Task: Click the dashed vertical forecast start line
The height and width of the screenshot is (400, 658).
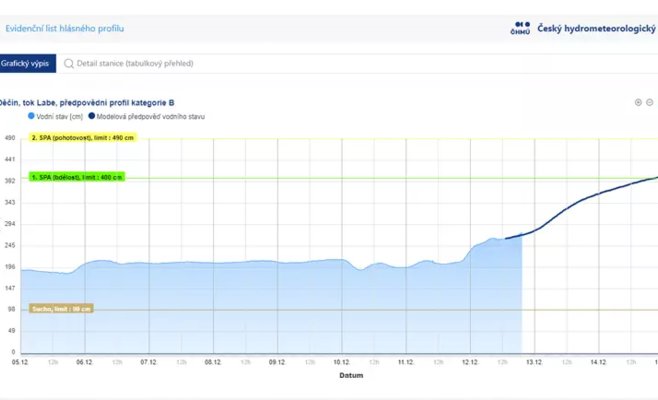Action: point(523,300)
